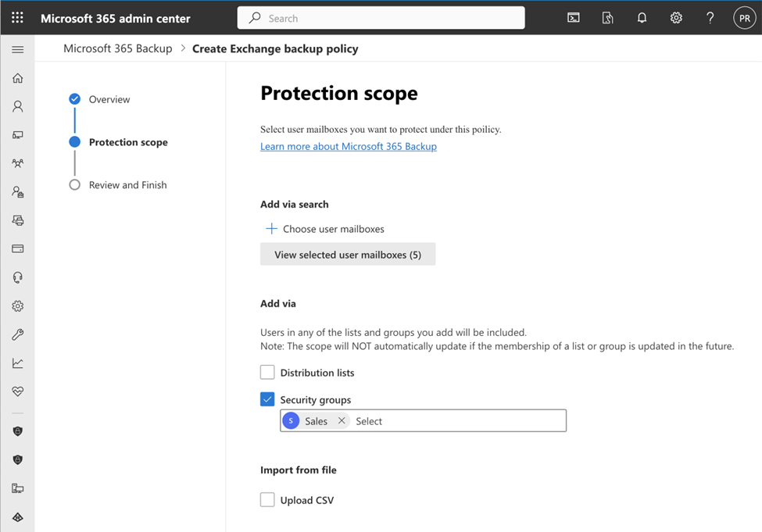Open the admin centers sidebar icon below the shields
Screen dimensions: 762x532
click(17, 488)
